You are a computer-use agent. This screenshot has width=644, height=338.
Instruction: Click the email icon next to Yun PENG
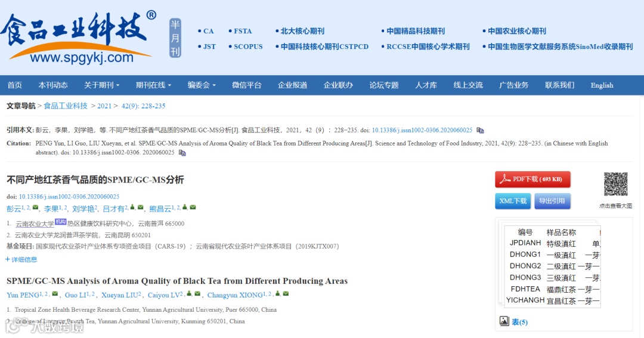point(55,294)
